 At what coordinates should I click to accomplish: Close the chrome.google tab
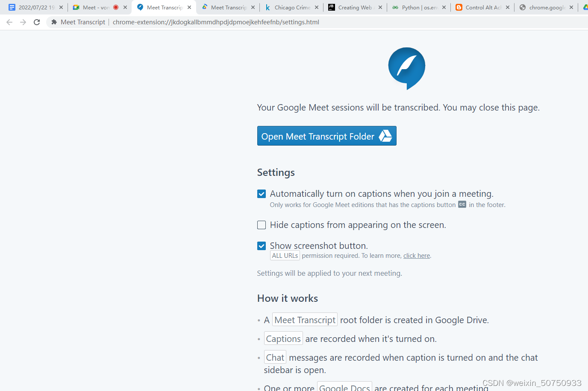pyautogui.click(x=571, y=7)
